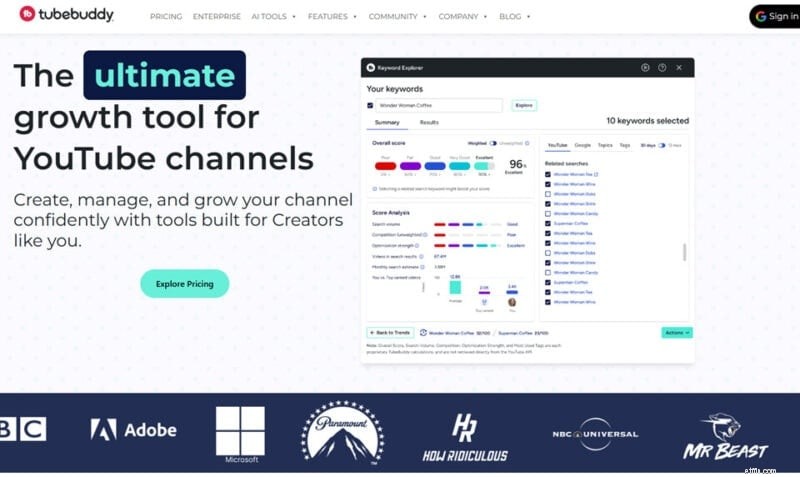The height and width of the screenshot is (477, 800).
Task: Expand the AI Tools nav dropdown
Action: (273, 16)
